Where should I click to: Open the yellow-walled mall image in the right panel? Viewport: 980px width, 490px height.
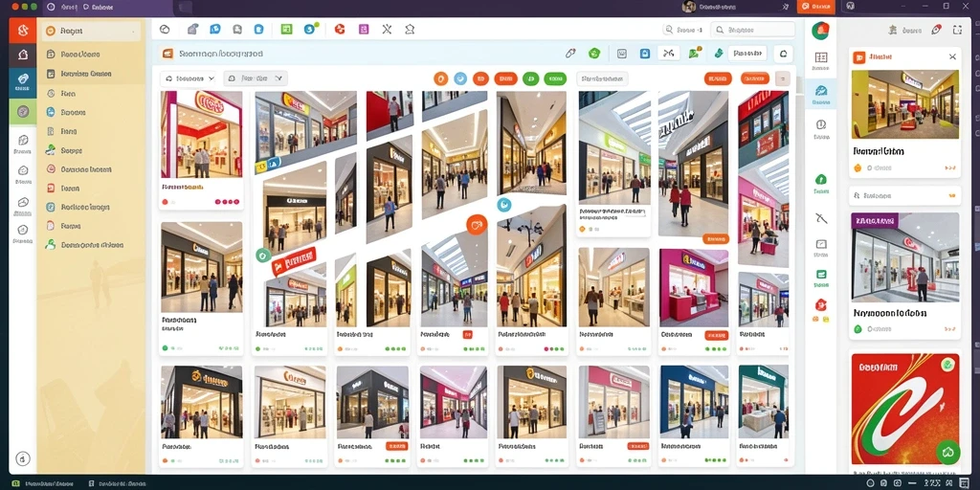905,104
